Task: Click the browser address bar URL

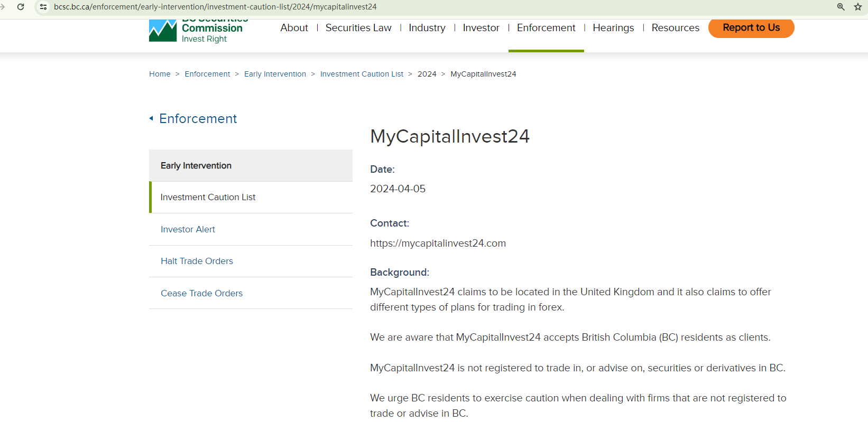Action: 215,7
